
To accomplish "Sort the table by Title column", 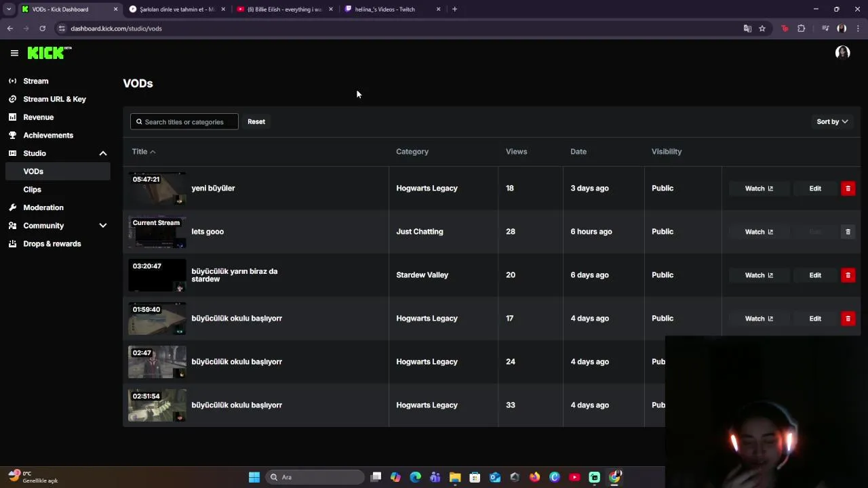I will [x=144, y=152].
